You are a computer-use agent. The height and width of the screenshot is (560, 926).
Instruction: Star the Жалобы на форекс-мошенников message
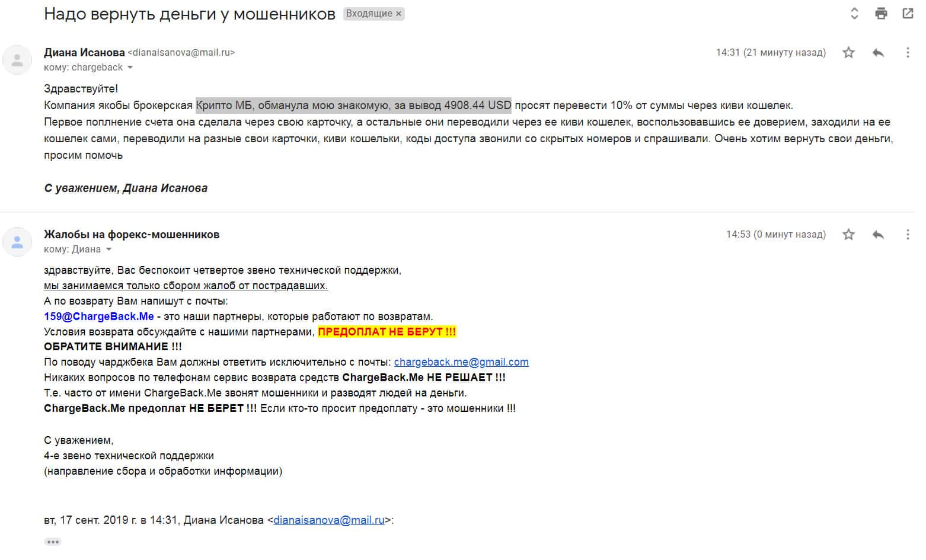[849, 235]
